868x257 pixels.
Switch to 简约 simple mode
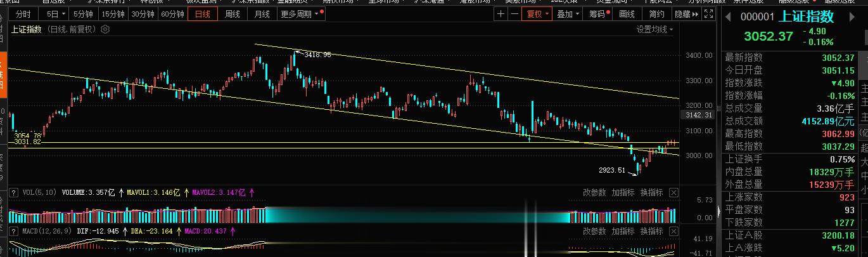click(x=656, y=14)
